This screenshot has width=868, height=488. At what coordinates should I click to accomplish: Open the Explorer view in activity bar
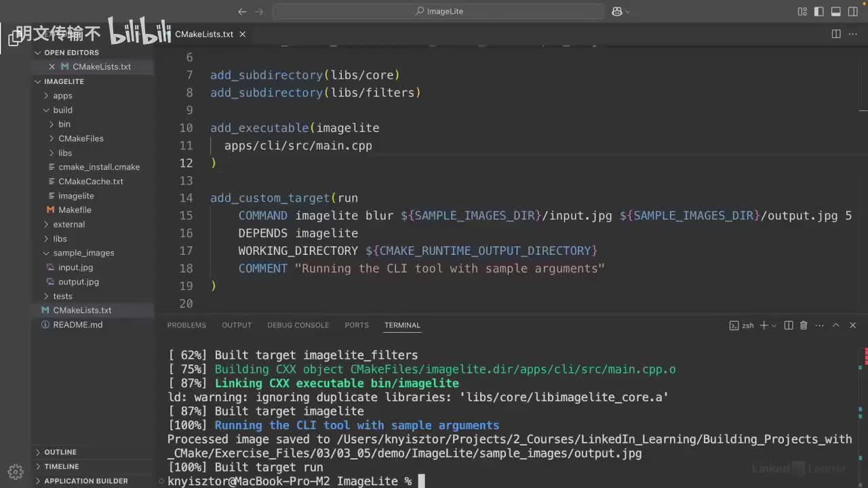coord(15,39)
